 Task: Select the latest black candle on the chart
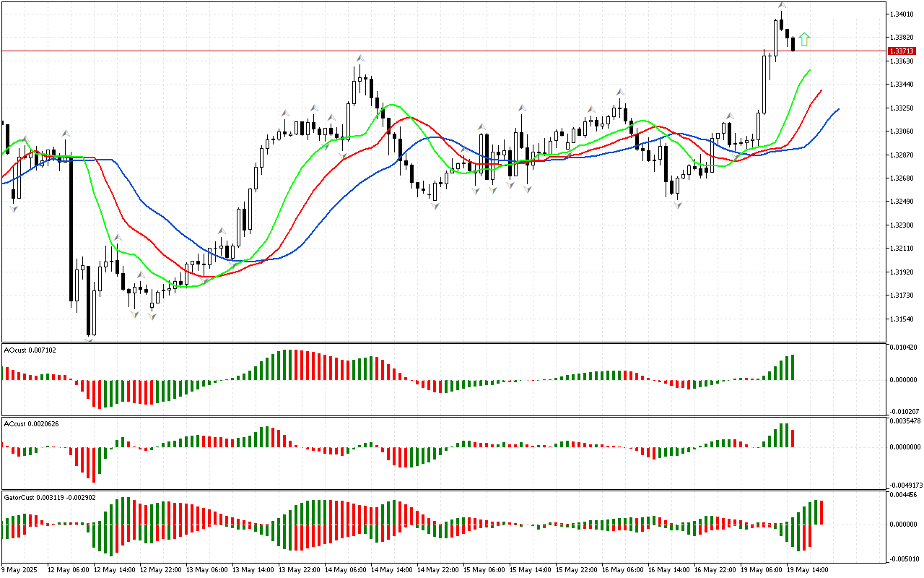[793, 44]
